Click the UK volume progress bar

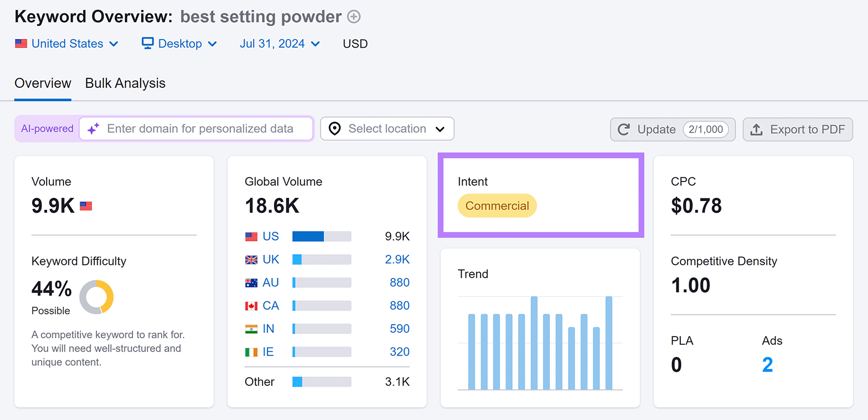click(322, 260)
